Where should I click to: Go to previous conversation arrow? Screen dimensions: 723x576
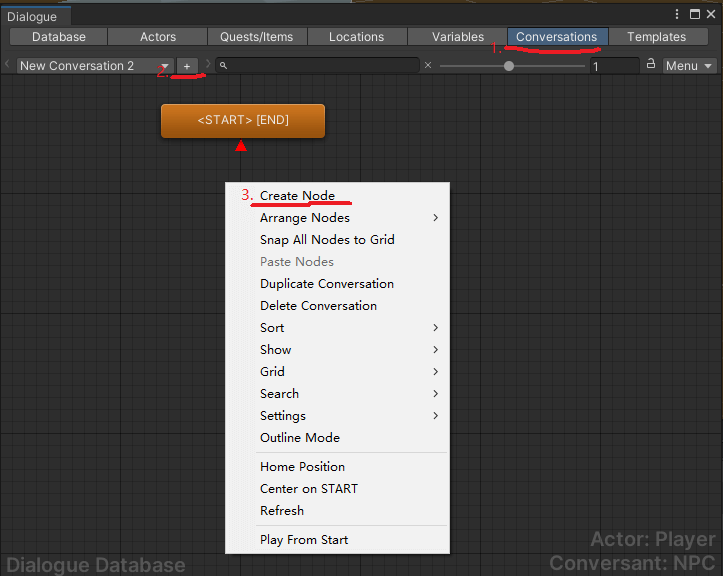(x=7, y=64)
